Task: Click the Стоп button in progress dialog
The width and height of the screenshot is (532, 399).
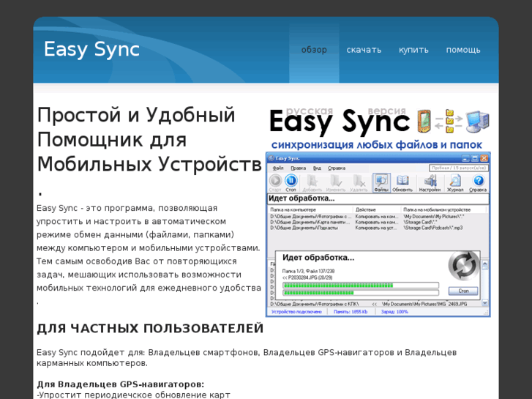Action: pyautogui.click(x=463, y=291)
